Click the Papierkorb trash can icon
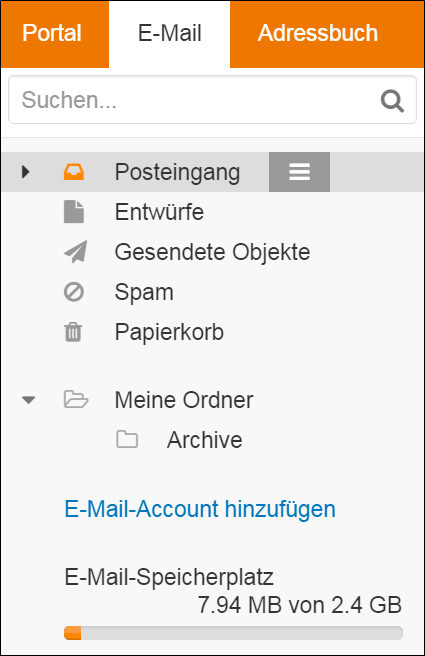The width and height of the screenshot is (425, 656). [x=73, y=332]
